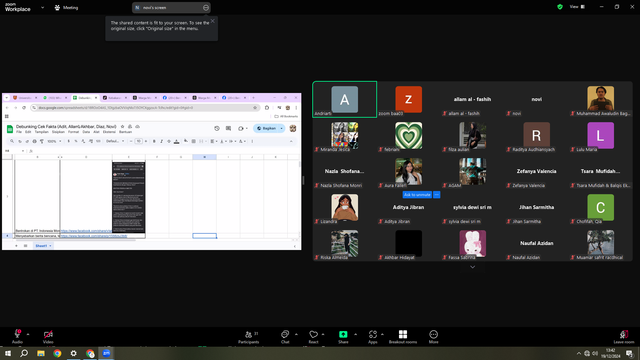This screenshot has width=640, height=360.
Task: Open the Bagikan dropdown arrow
Action: [282, 128]
